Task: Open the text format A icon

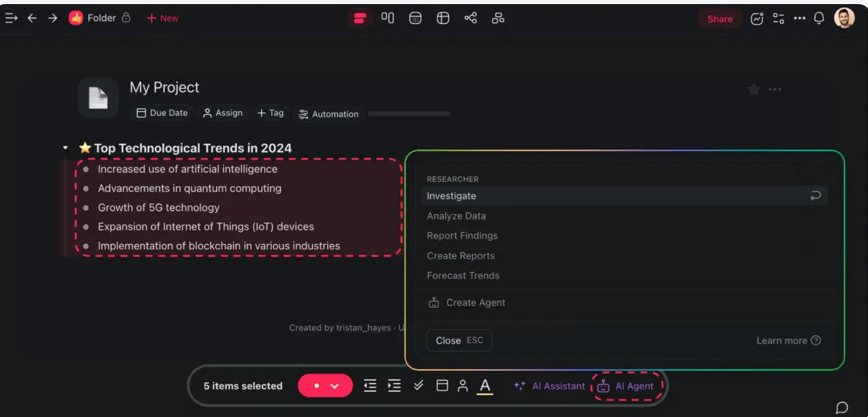Action: [x=484, y=386]
